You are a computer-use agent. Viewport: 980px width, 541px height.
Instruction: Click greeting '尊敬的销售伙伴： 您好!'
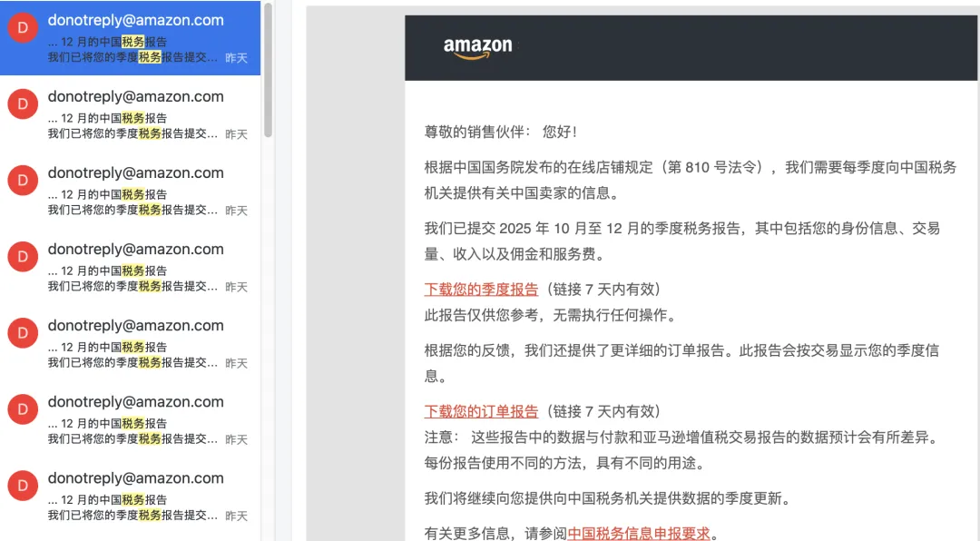coord(501,132)
